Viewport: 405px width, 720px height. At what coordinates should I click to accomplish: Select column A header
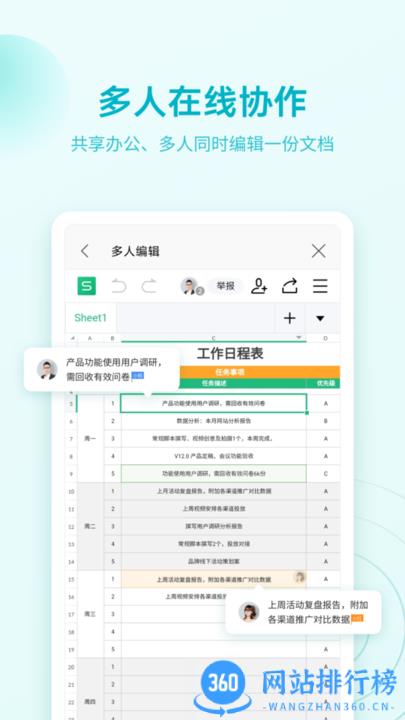[90, 338]
